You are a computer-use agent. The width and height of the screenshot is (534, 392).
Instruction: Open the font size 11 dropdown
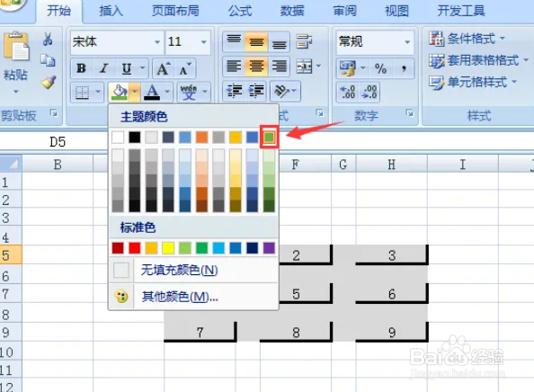204,42
